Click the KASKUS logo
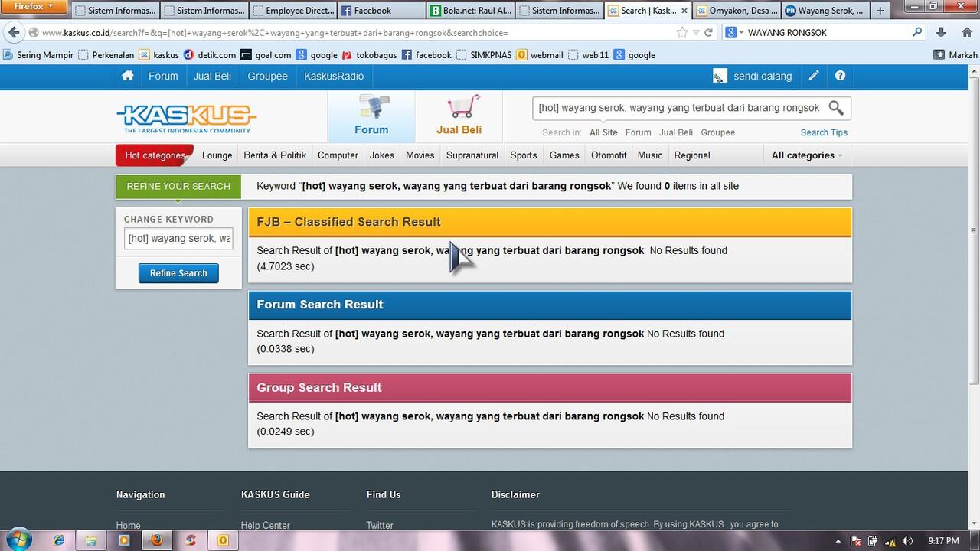 (186, 117)
